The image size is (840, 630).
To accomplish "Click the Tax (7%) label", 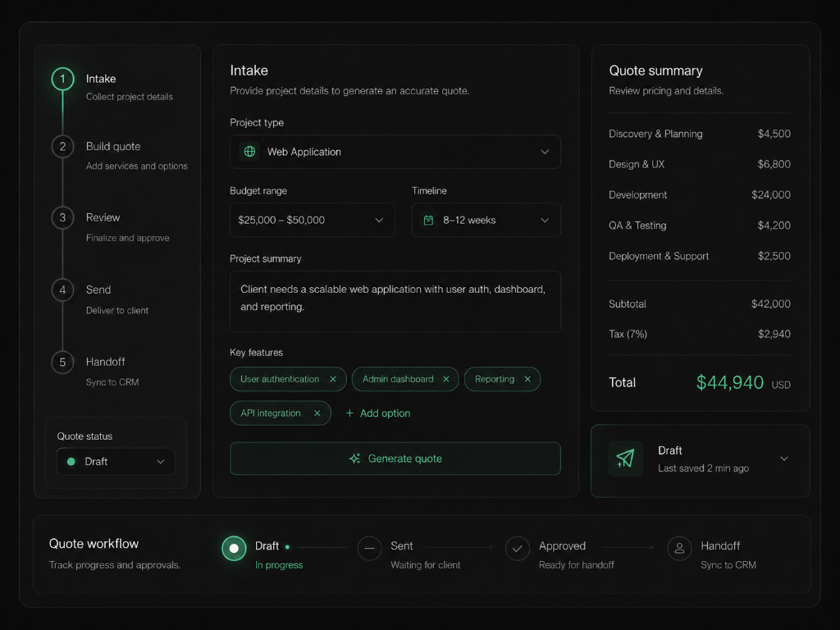I will click(628, 334).
